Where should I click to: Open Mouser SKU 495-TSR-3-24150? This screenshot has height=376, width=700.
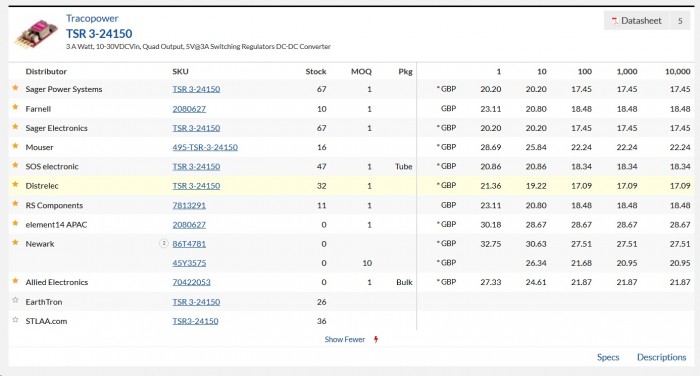coord(205,147)
